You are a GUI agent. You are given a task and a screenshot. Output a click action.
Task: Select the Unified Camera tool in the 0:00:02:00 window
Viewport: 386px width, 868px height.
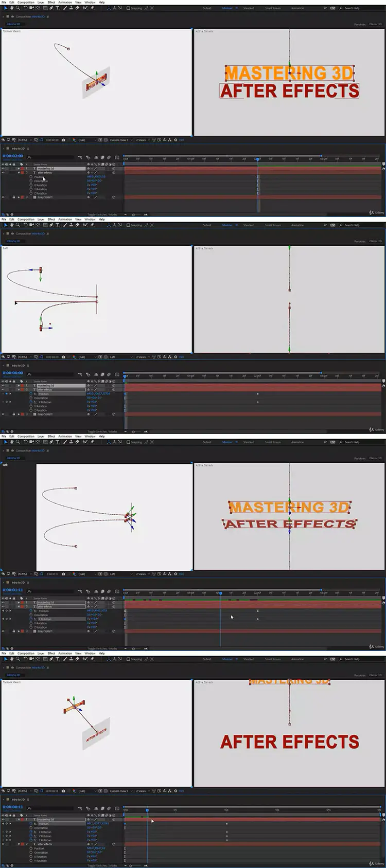coord(31,8)
